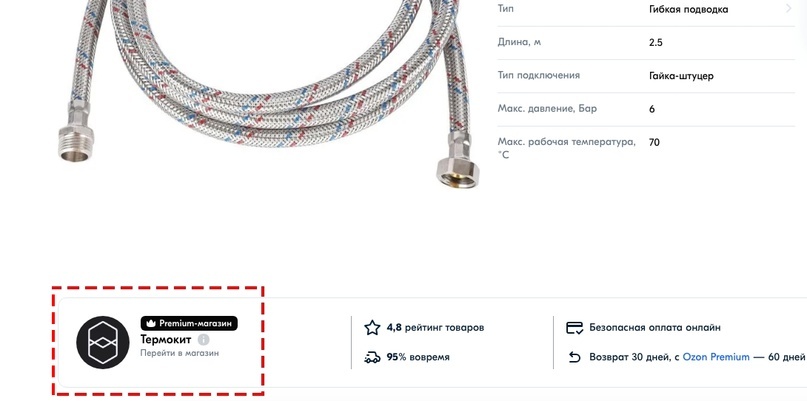Click the 4,8 рейтинг товаров text
The height and width of the screenshot is (401, 807).
point(435,327)
